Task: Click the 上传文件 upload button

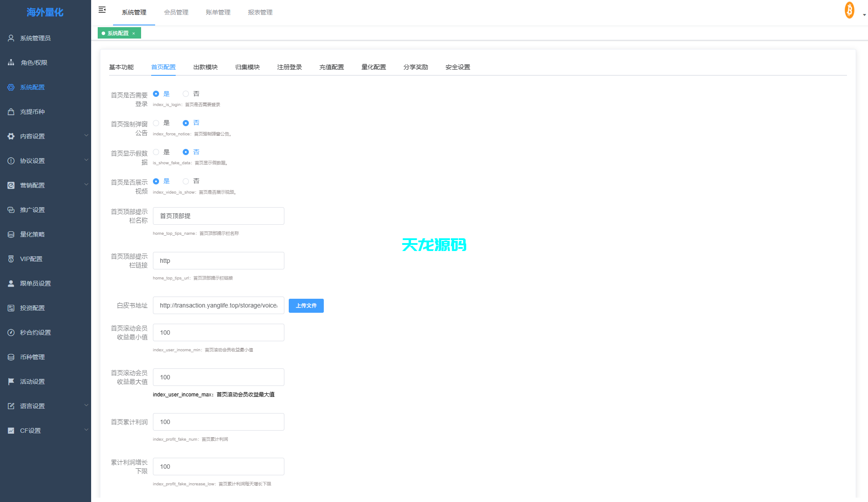Action: [306, 305]
